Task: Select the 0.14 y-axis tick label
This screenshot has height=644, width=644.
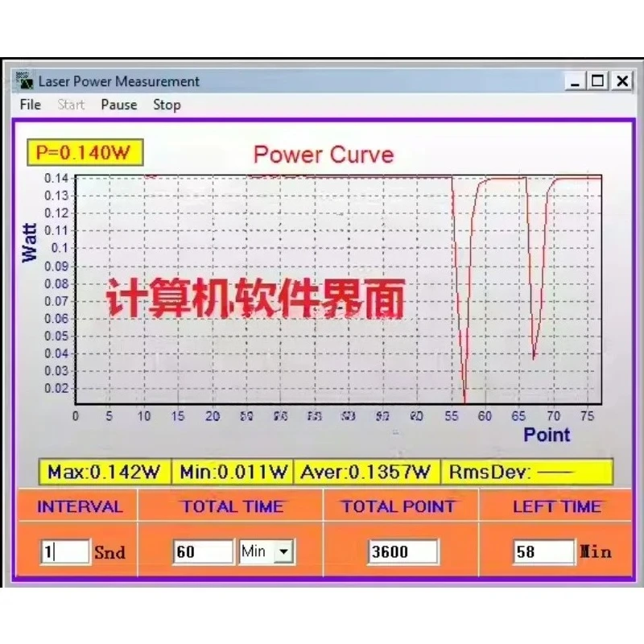Action: tap(56, 178)
